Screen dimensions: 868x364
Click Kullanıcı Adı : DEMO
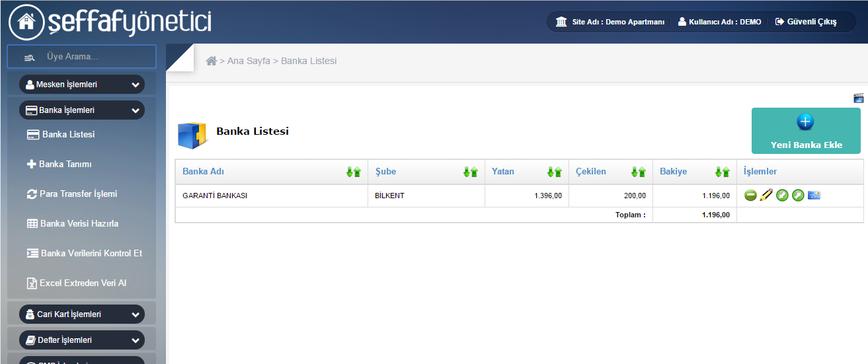pyautogui.click(x=725, y=22)
